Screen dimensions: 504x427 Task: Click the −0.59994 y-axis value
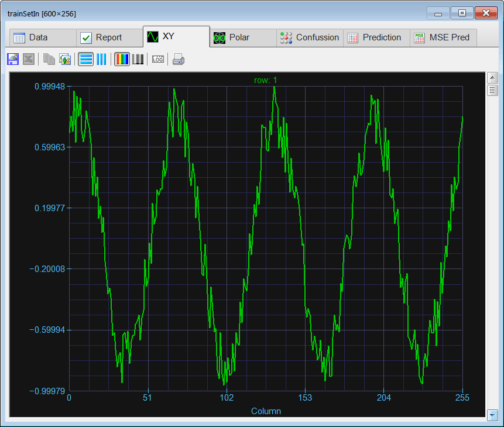pyautogui.click(x=47, y=330)
